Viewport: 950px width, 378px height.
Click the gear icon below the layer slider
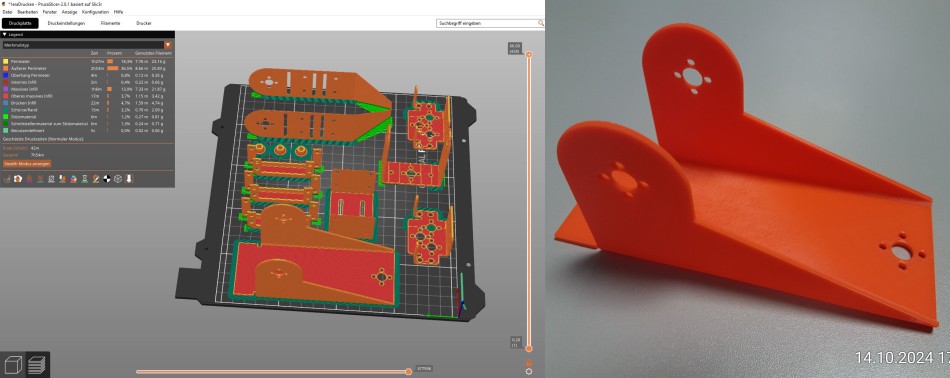pyautogui.click(x=529, y=371)
